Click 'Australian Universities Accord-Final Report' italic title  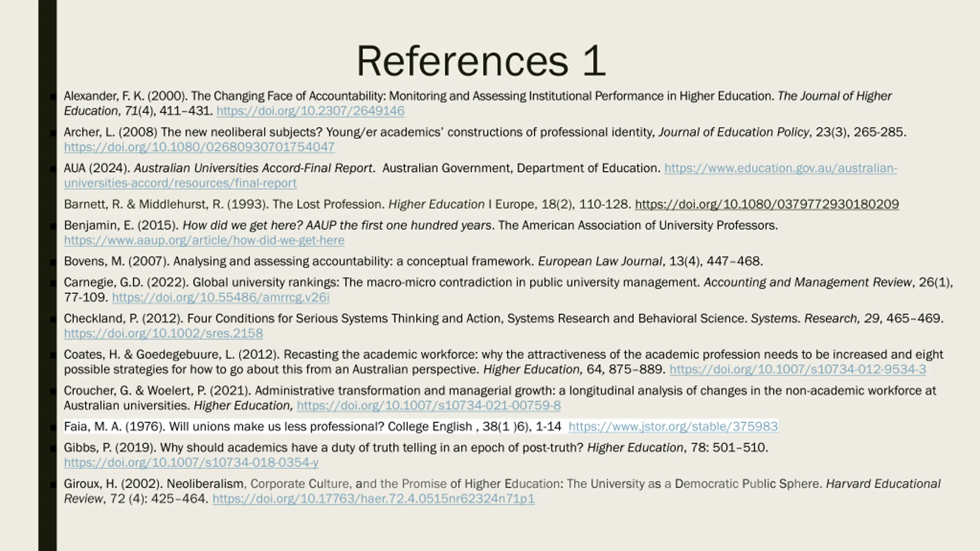coord(253,168)
